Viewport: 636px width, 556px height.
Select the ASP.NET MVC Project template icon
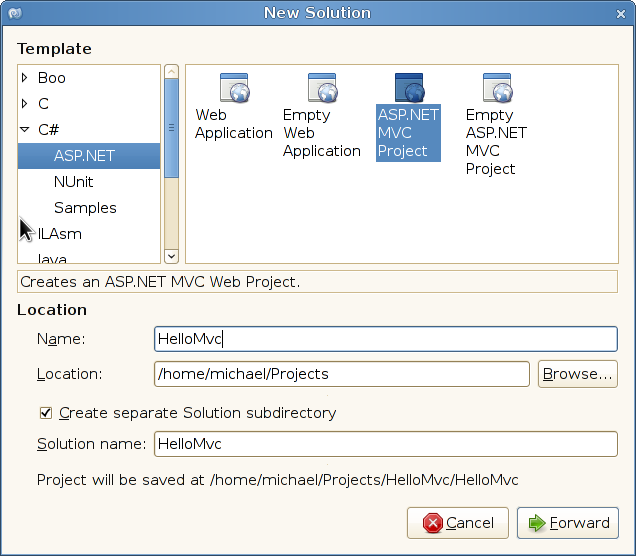(x=409, y=88)
